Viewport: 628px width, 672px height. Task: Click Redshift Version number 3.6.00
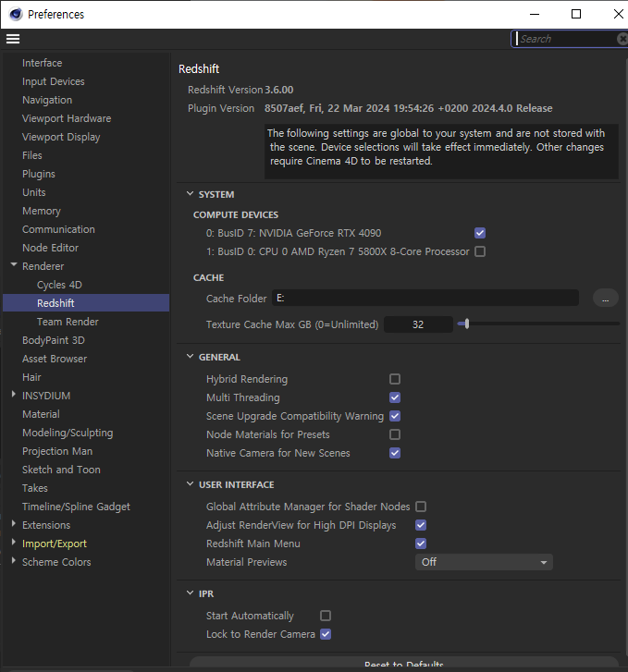[278, 90]
